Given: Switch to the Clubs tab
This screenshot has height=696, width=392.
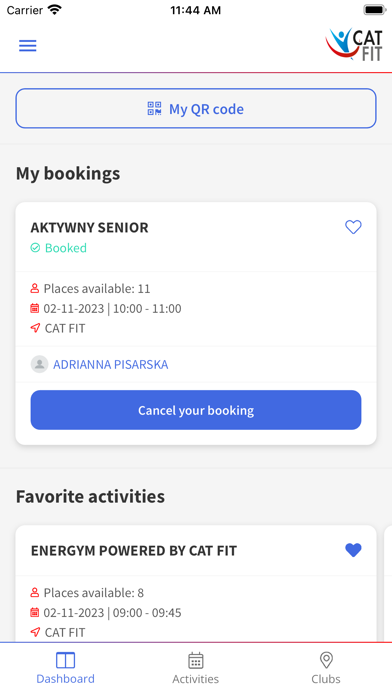Looking at the screenshot, I should click(326, 668).
